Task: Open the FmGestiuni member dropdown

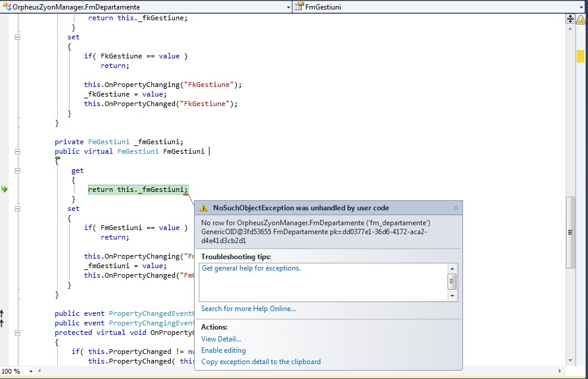Action: coord(582,7)
